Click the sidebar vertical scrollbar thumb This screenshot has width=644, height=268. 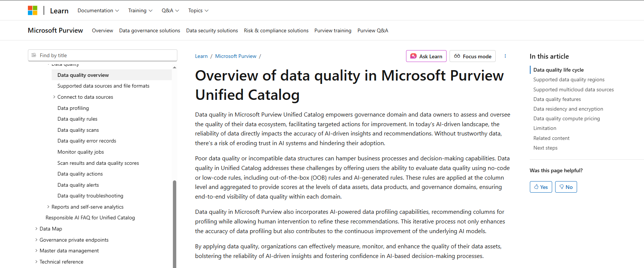pyautogui.click(x=174, y=223)
